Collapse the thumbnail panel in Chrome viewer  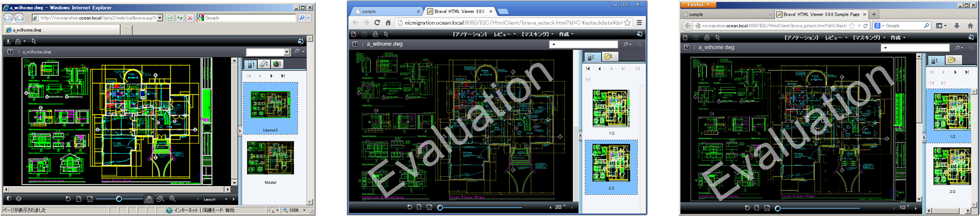pyautogui.click(x=580, y=137)
